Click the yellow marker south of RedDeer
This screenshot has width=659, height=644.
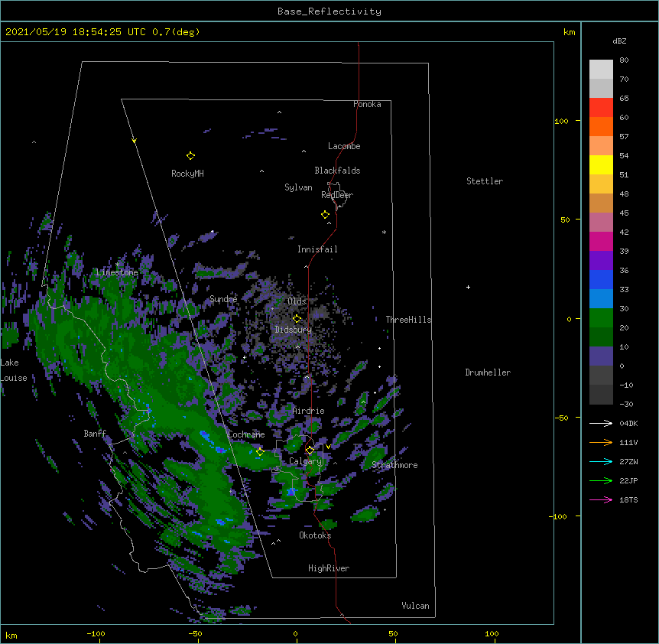coord(326,215)
